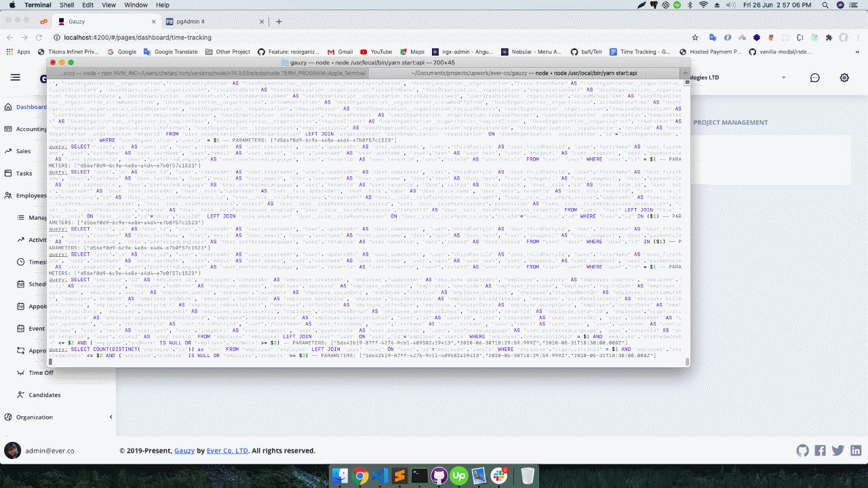Open the organization selector dropdown arrow
Viewport: 868px width, 488px height.
coord(784,78)
